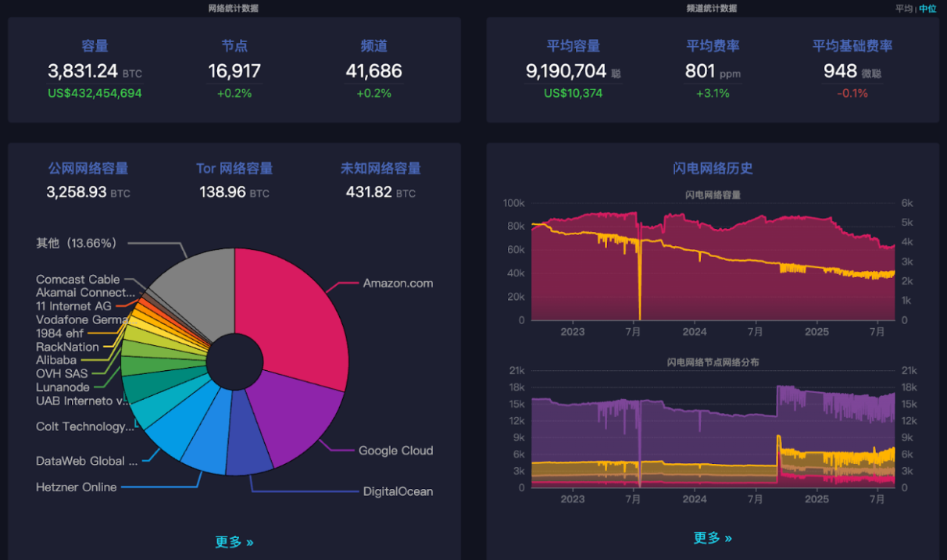Screen dimensions: 947x560
Task: Click the 频道 channels statistic heading
Action: point(374,46)
